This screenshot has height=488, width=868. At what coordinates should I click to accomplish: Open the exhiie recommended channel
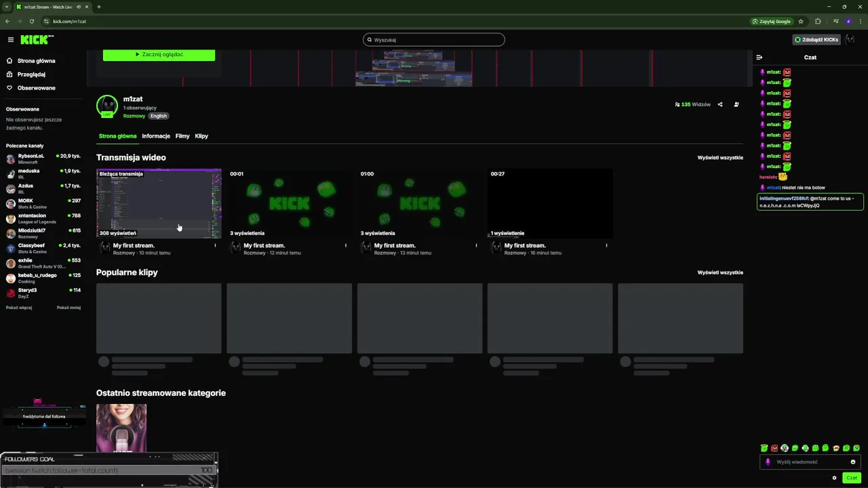pos(43,263)
